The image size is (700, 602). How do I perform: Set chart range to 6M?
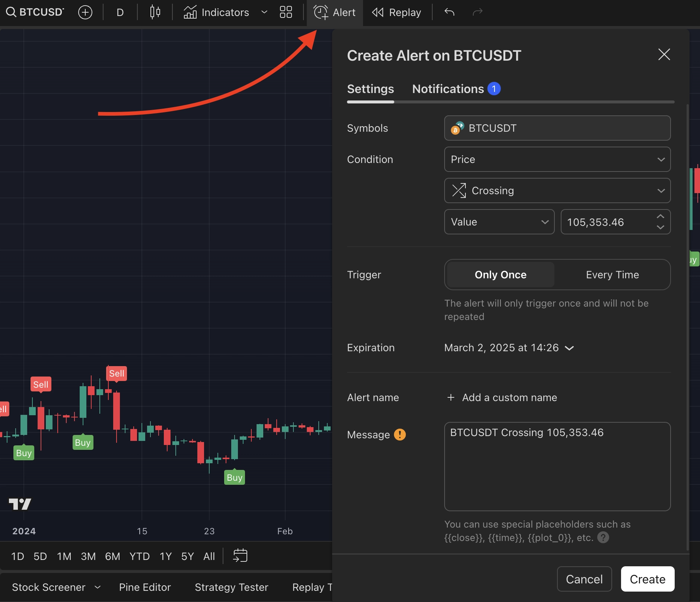(x=112, y=556)
